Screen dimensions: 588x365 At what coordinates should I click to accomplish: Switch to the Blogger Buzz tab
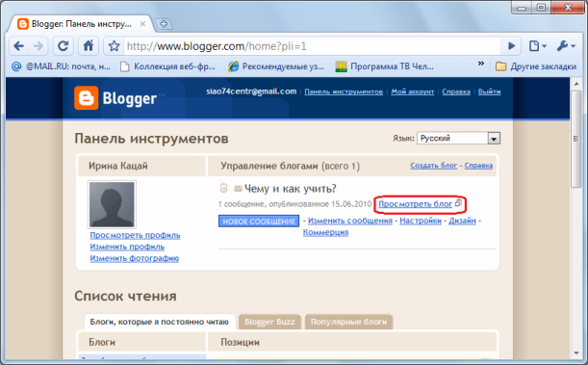coord(269,322)
